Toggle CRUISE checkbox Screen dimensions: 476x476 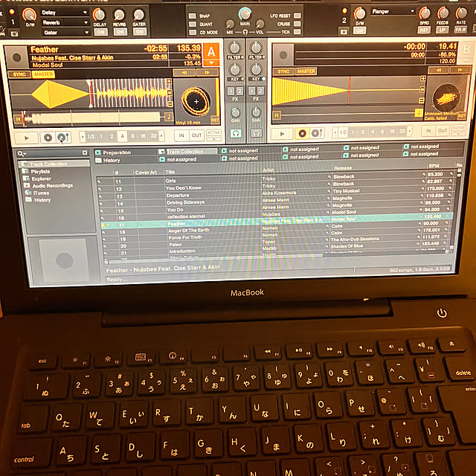pos(297,23)
